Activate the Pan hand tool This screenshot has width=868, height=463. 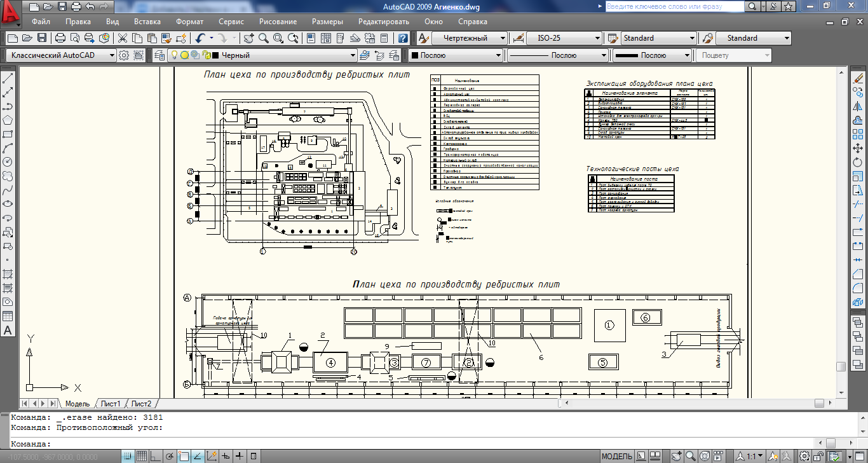coord(248,38)
